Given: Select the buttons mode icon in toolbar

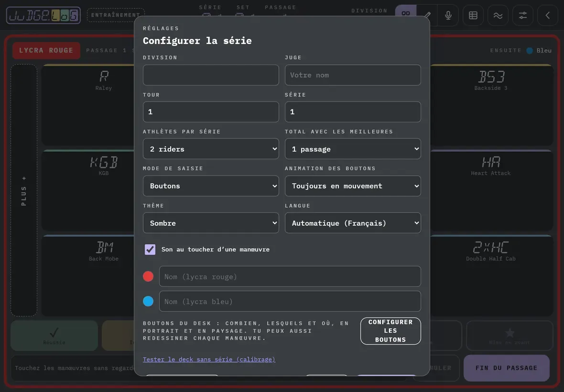Looking at the screenshot, I should click(x=406, y=13).
